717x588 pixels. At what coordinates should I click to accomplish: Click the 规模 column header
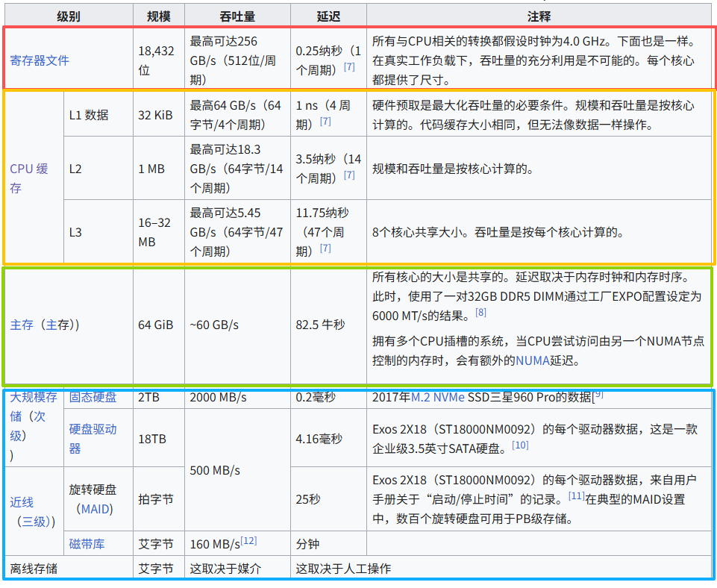pos(159,16)
